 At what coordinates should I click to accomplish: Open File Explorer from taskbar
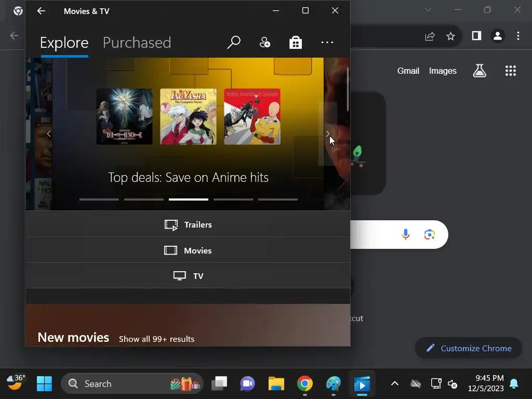click(276, 384)
